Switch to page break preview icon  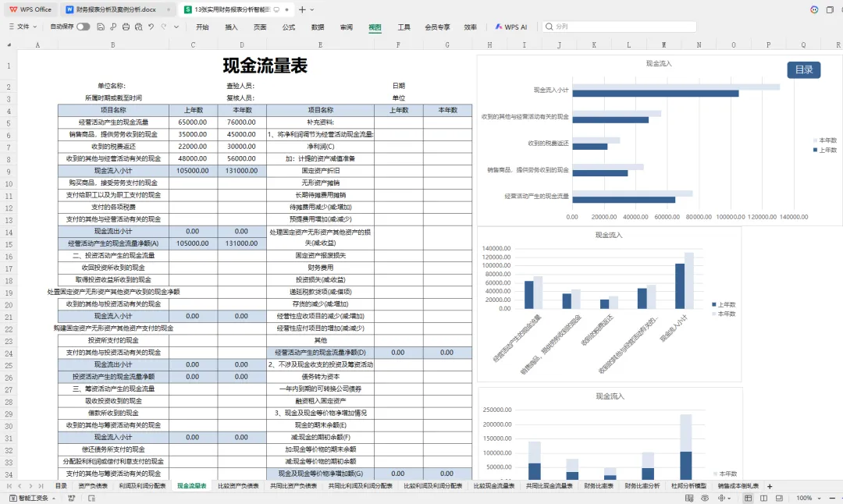click(779, 498)
